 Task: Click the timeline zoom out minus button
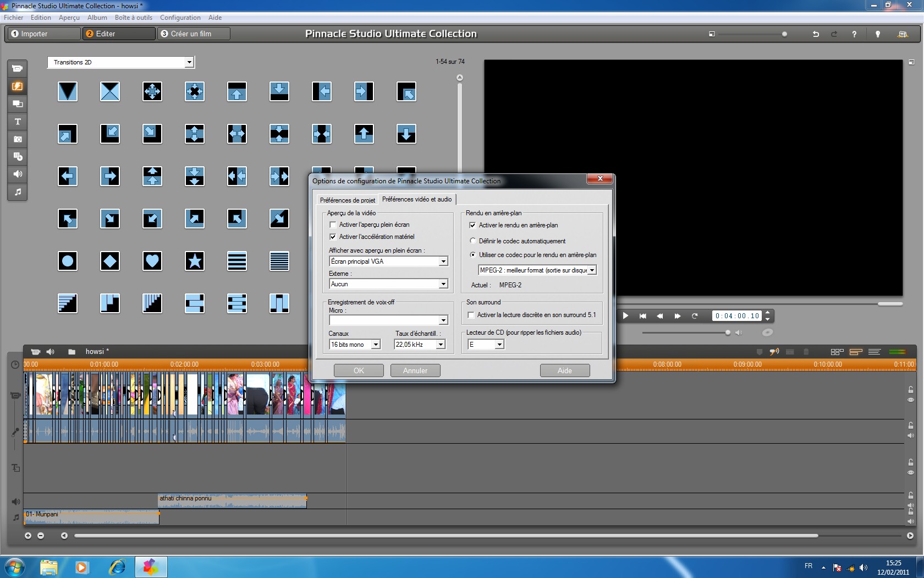tap(41, 536)
